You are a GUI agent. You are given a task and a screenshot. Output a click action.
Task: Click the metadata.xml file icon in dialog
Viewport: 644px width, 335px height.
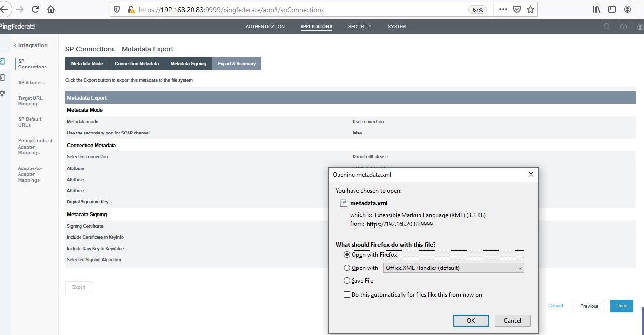343,203
